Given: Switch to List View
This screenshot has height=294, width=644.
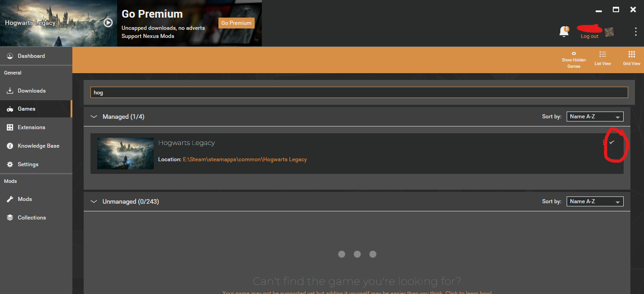Looking at the screenshot, I should 602,58.
